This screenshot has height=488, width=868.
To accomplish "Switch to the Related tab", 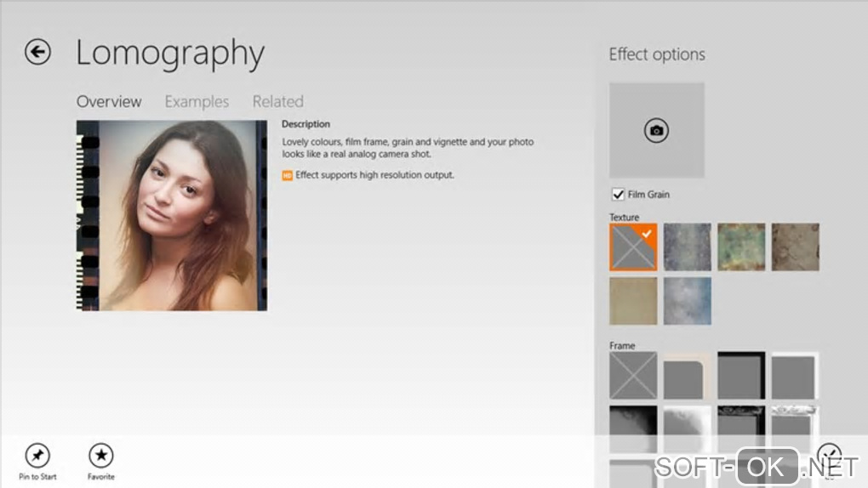I will click(278, 102).
